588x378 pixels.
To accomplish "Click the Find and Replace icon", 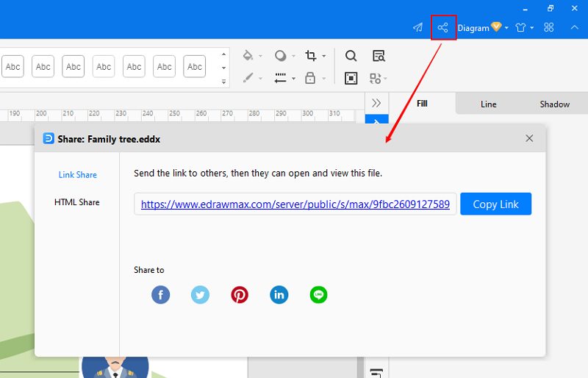I will tap(379, 56).
